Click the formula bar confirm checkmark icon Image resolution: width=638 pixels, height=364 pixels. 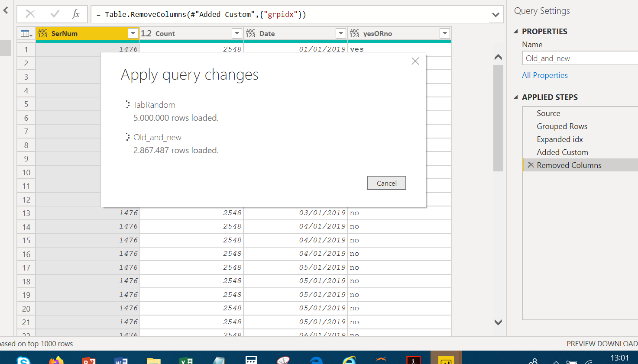point(55,14)
